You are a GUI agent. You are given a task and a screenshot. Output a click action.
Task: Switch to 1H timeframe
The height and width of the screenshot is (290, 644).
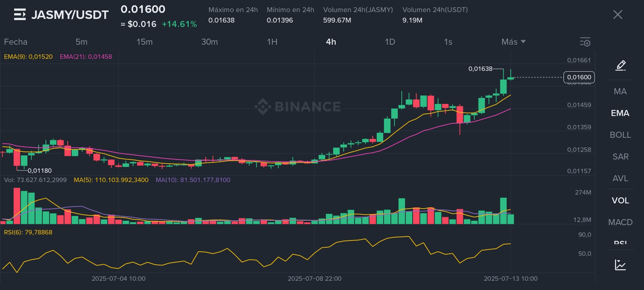pyautogui.click(x=272, y=42)
